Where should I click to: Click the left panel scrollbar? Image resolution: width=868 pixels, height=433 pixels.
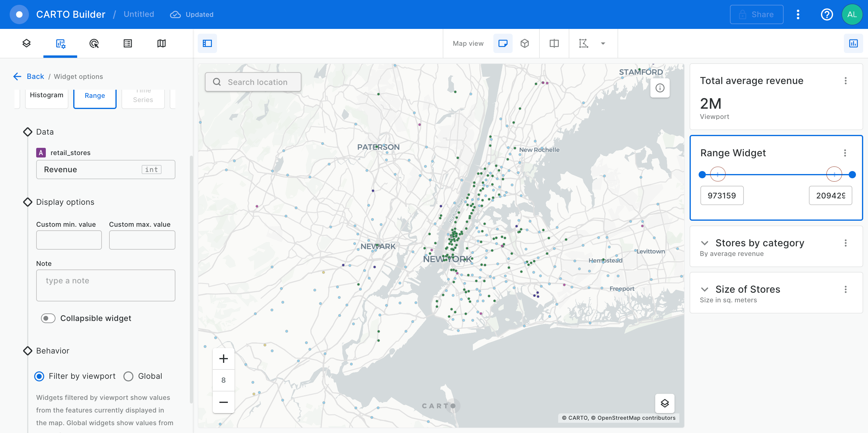(x=191, y=279)
